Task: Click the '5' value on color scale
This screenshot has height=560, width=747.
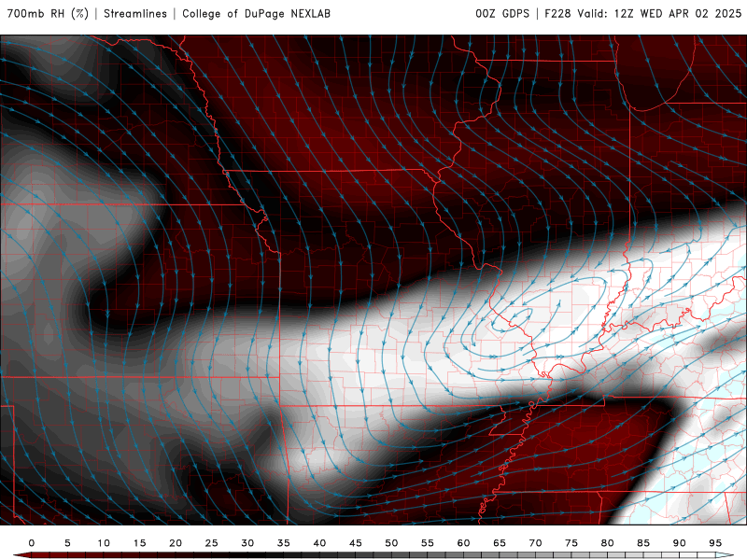Action: 67,543
